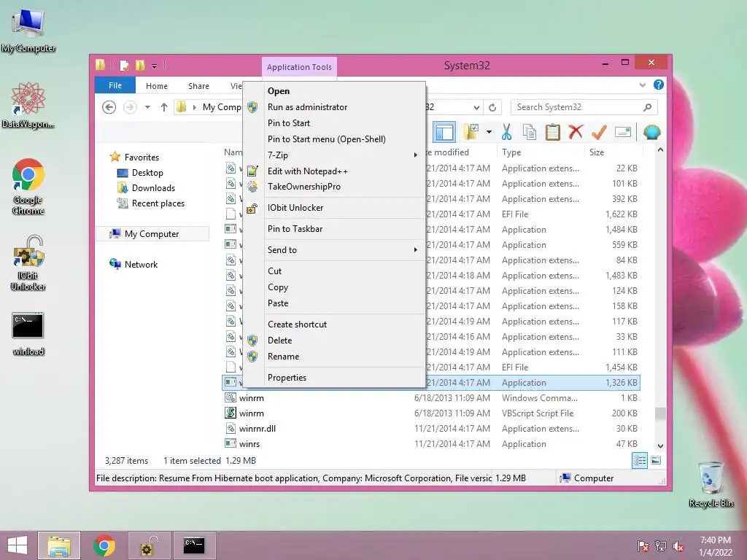747x560 pixels.
Task: Open Downloads in the navigation pane
Action: [153, 187]
